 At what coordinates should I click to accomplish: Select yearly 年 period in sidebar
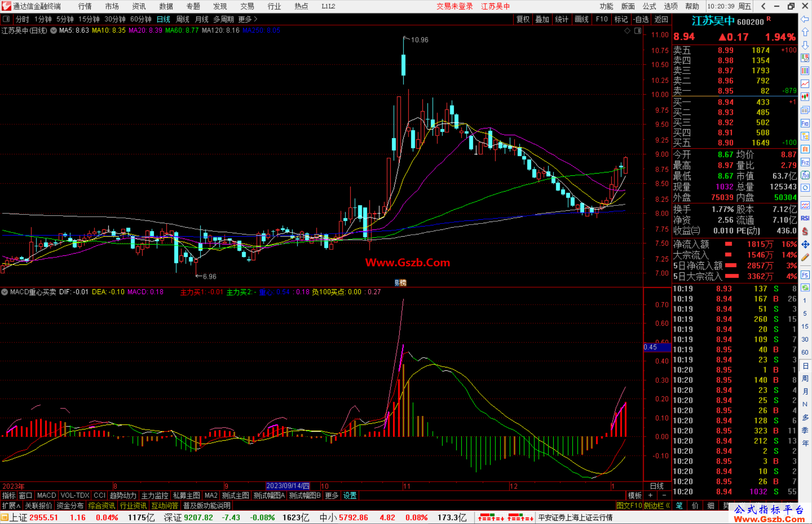[805, 443]
